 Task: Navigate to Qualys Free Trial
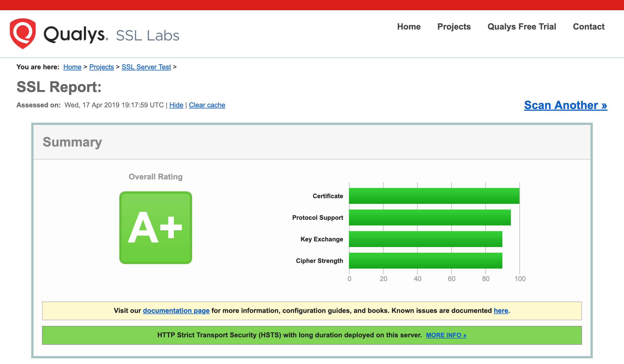point(522,27)
